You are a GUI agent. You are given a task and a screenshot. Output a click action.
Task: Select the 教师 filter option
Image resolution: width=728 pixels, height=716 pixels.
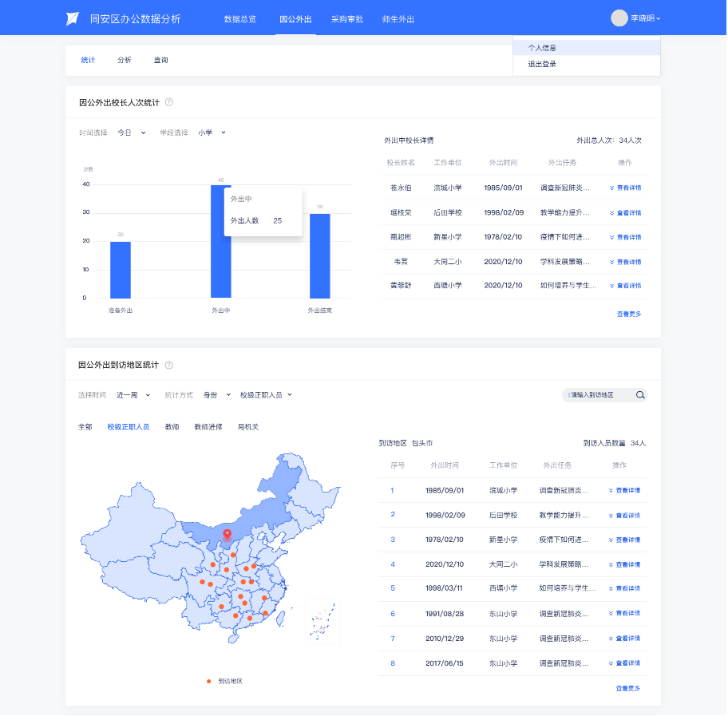click(x=172, y=427)
